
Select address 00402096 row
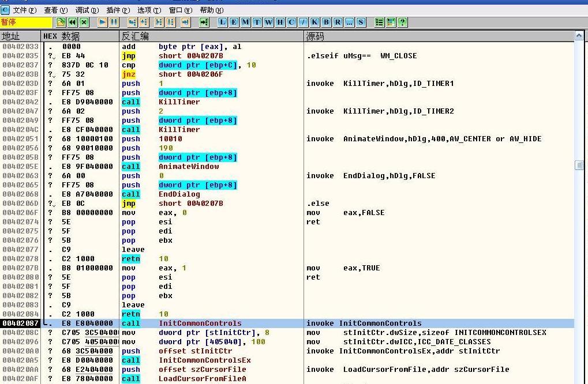pyautogui.click(x=287, y=342)
